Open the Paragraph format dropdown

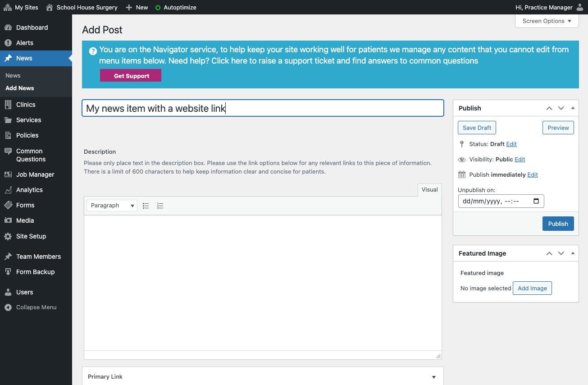tap(112, 206)
